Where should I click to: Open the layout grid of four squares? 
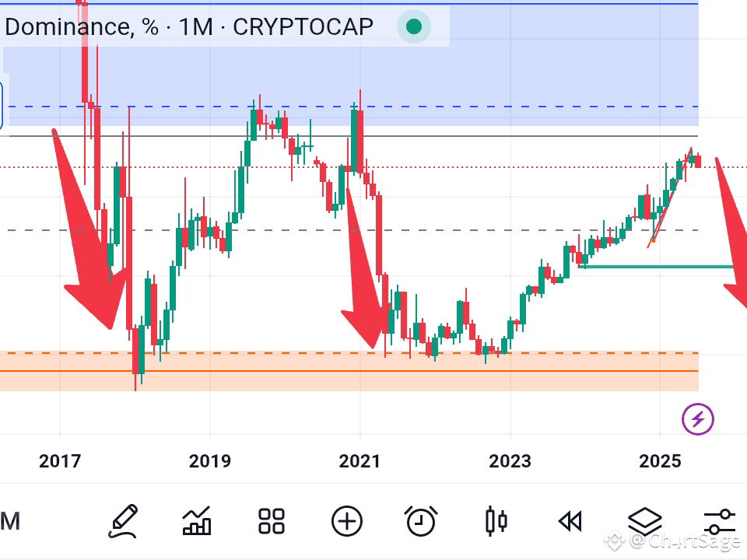272,521
